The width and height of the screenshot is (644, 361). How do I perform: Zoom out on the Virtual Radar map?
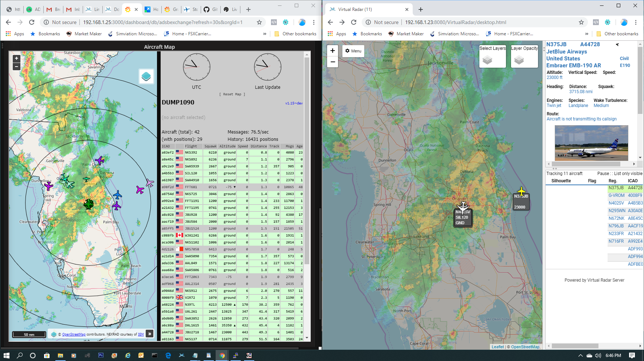click(x=333, y=62)
